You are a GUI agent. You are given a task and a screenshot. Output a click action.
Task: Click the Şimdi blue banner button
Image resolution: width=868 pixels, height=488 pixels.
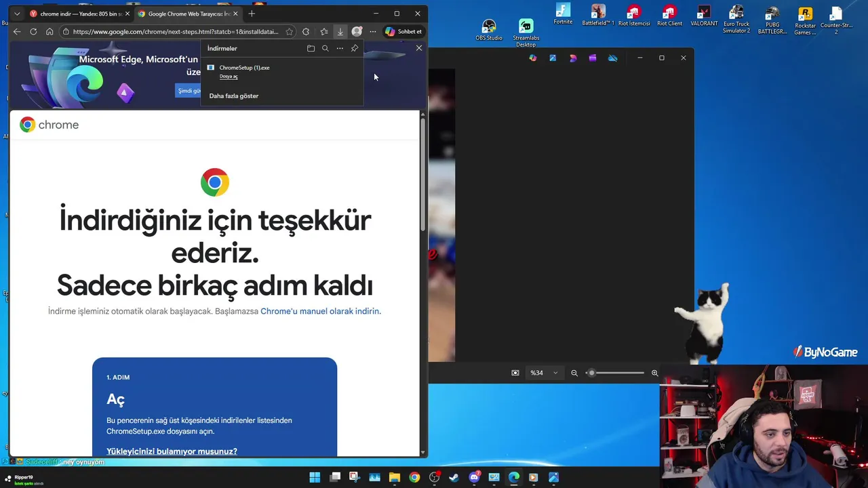[x=188, y=91]
